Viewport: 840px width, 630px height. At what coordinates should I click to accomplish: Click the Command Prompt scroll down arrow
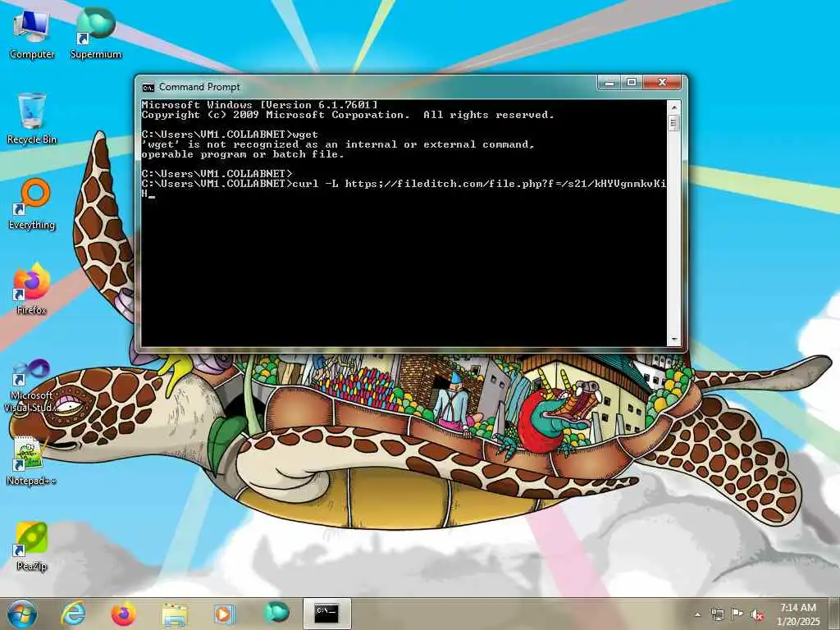point(674,340)
